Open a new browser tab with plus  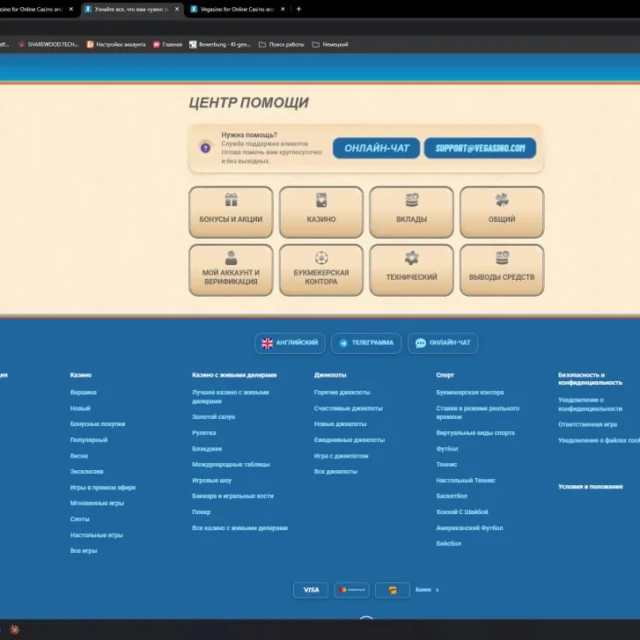click(x=298, y=9)
